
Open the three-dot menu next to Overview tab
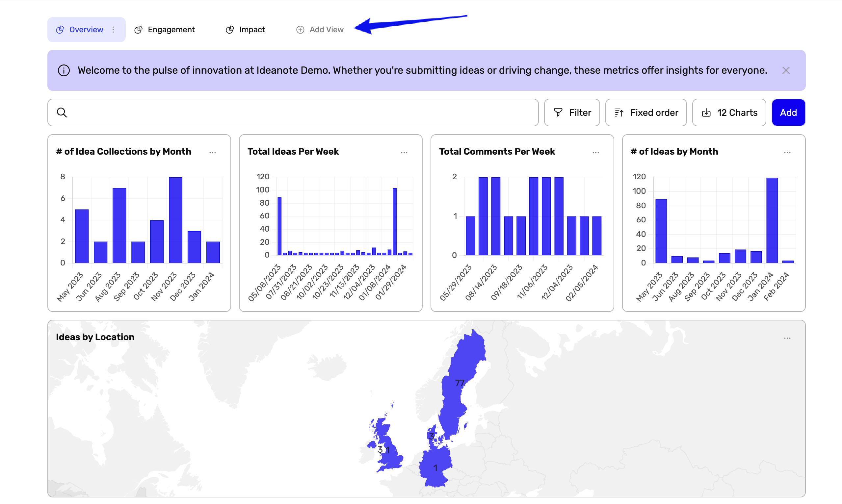click(113, 30)
